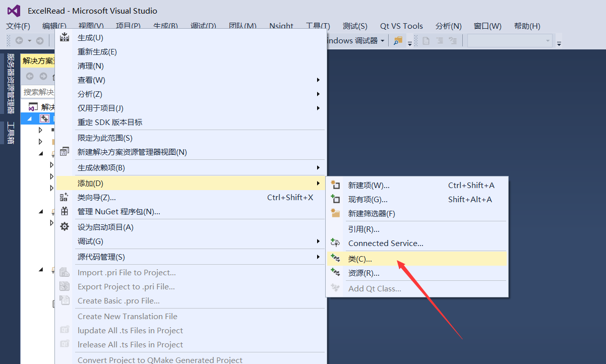This screenshot has width=606, height=364.
Task: Open the 帮助(H) menu
Action: click(527, 26)
